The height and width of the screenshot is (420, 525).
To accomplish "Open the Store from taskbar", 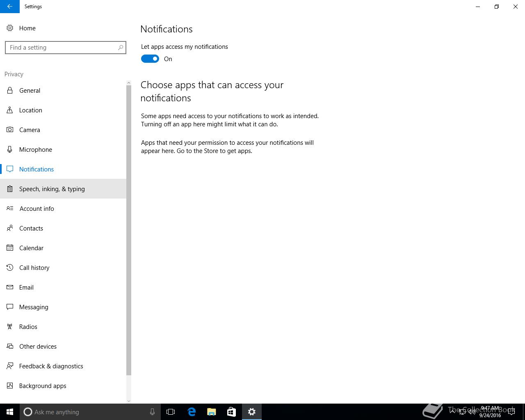I will [231, 412].
